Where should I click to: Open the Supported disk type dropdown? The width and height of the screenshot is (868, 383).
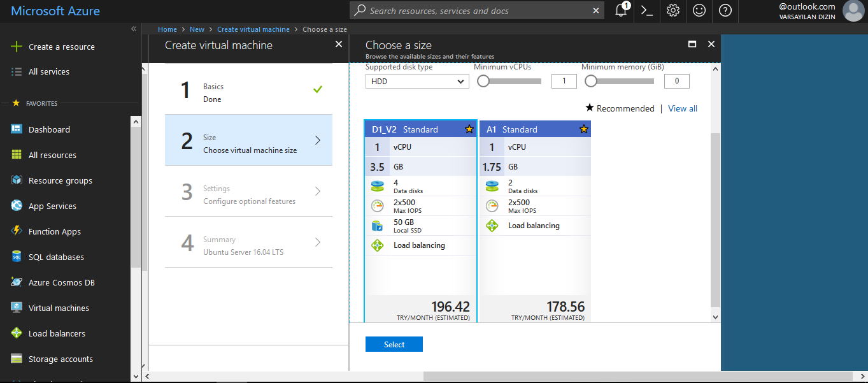pos(417,82)
